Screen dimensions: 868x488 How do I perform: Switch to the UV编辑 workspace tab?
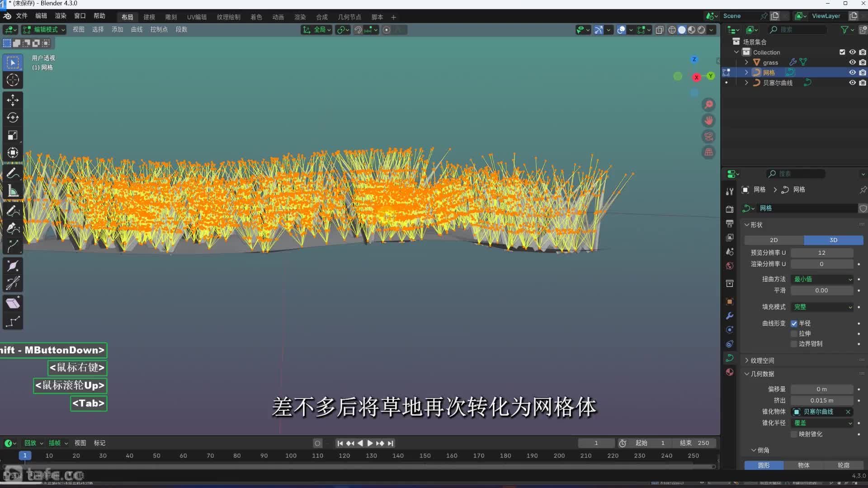[197, 17]
